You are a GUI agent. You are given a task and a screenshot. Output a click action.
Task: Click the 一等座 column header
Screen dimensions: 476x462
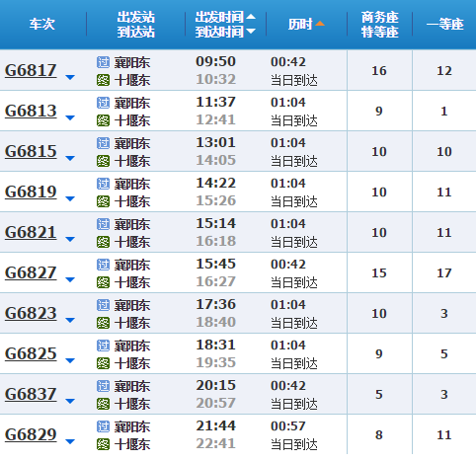pyautogui.click(x=444, y=25)
